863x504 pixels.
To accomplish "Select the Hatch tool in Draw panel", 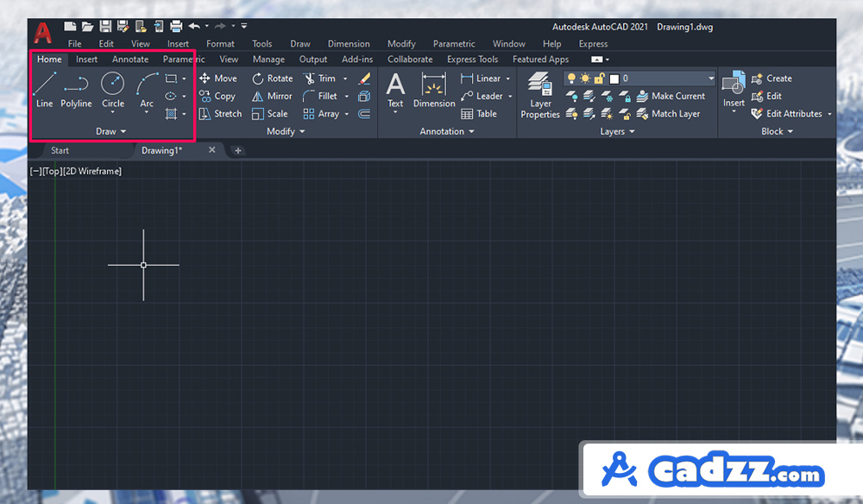I will click(x=171, y=114).
